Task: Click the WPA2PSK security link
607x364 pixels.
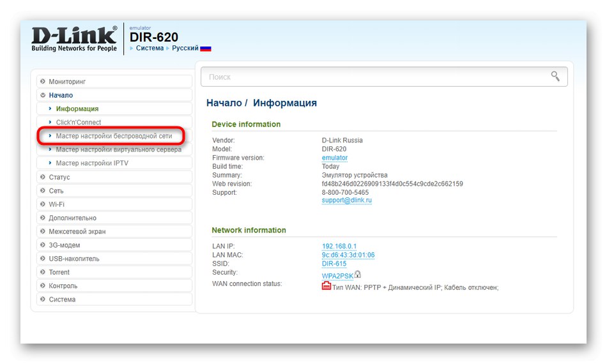Action: 337,276
